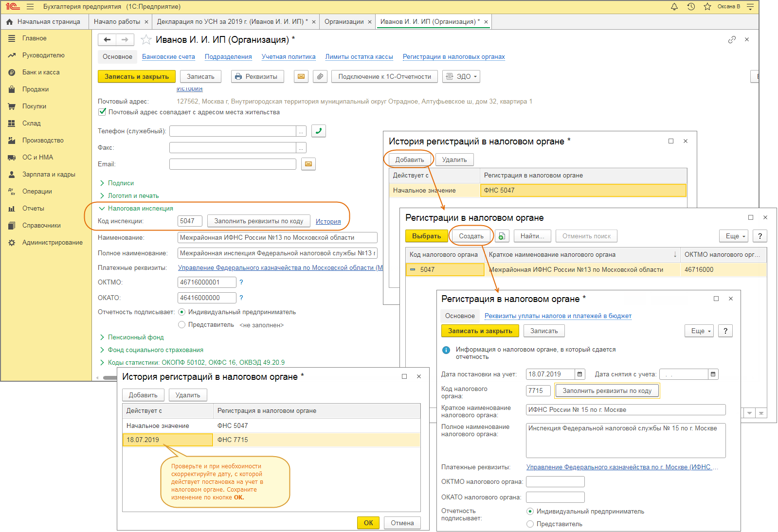Click Заполнить реквизиты по коду in organization form

click(259, 221)
